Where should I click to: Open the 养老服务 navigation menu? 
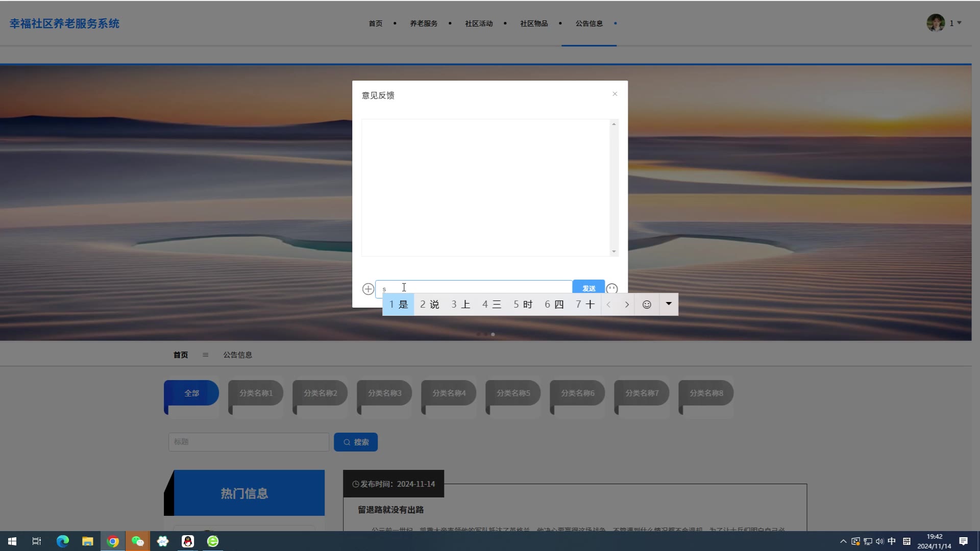[424, 23]
